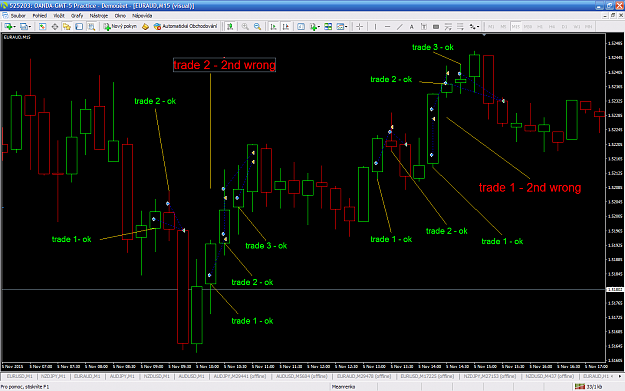Click the tile windows grid icon
Image resolution: width=625 pixels, height=391 pixels.
tap(328, 27)
